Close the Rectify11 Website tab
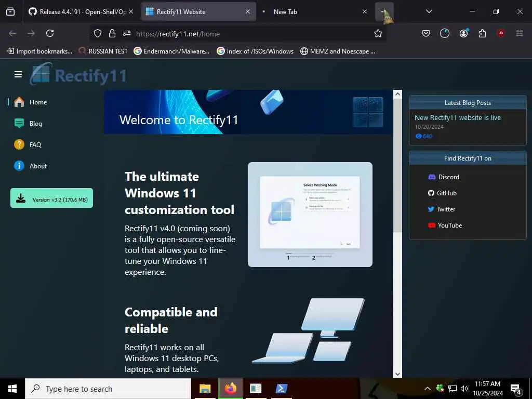Screen dimensions: 532x399 [x=248, y=11]
